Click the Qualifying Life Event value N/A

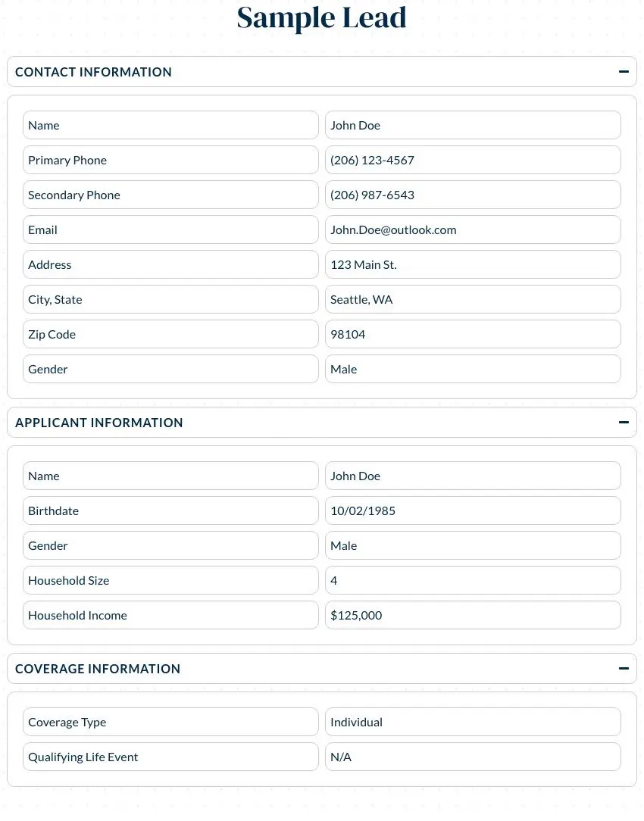[x=473, y=757]
